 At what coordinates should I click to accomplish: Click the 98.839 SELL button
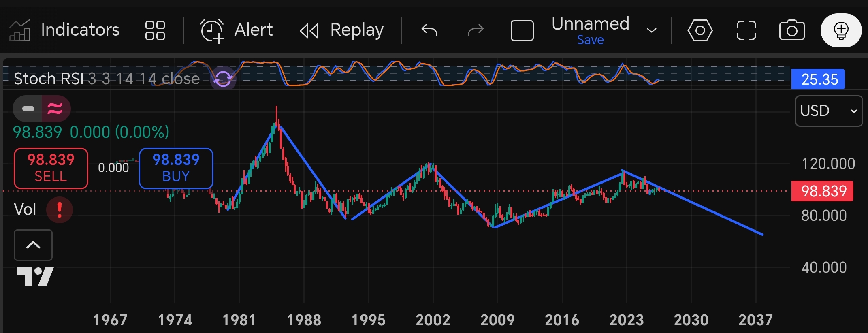click(51, 168)
